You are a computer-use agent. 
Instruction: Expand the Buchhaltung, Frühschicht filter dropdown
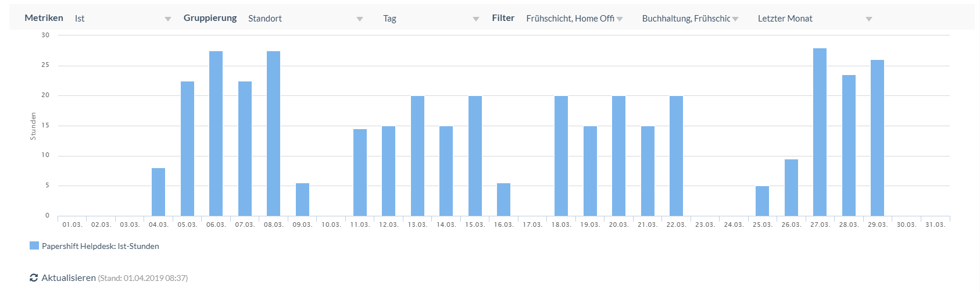coord(689,19)
